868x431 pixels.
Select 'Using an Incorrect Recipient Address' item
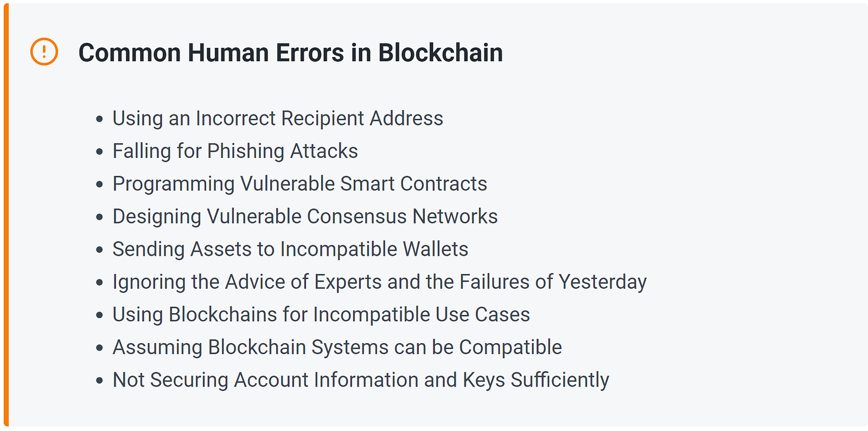(x=277, y=118)
